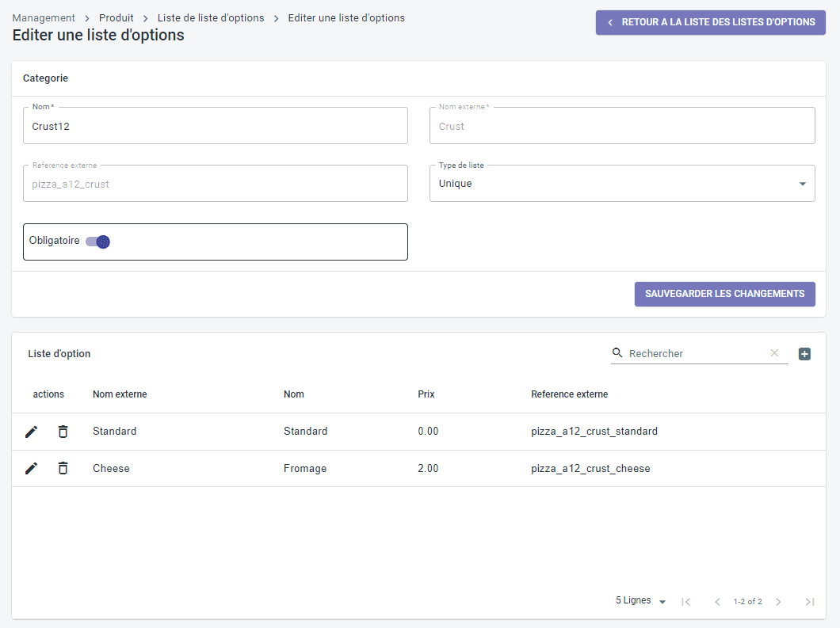
Task: Click Retour à la liste des listes d'options
Action: [x=710, y=22]
